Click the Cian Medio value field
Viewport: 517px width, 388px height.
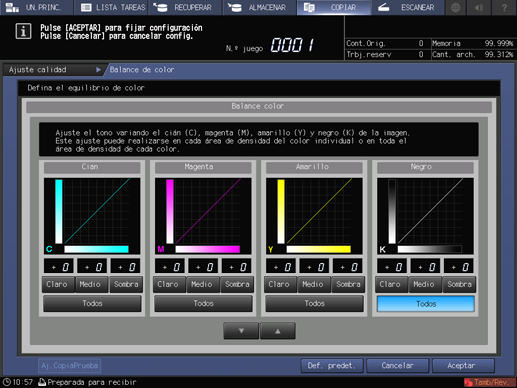[x=92, y=266]
